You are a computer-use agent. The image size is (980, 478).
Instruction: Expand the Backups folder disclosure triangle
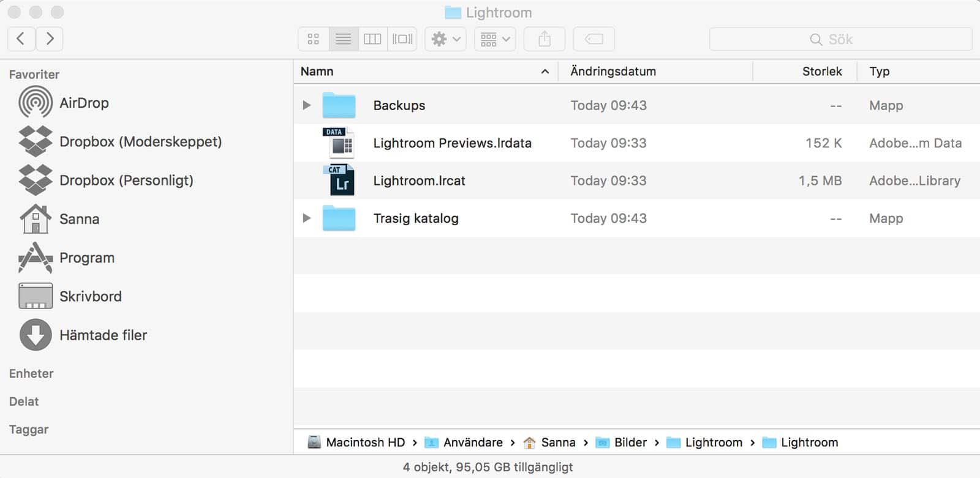(307, 105)
